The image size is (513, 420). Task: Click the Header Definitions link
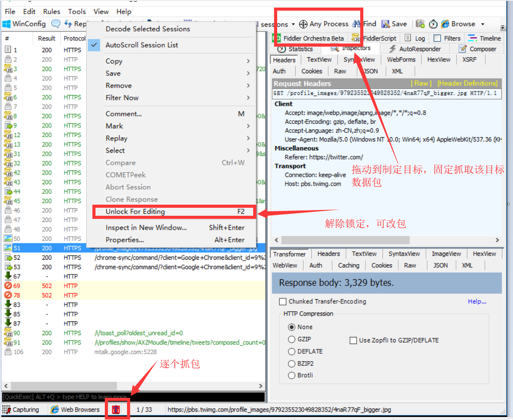(467, 83)
